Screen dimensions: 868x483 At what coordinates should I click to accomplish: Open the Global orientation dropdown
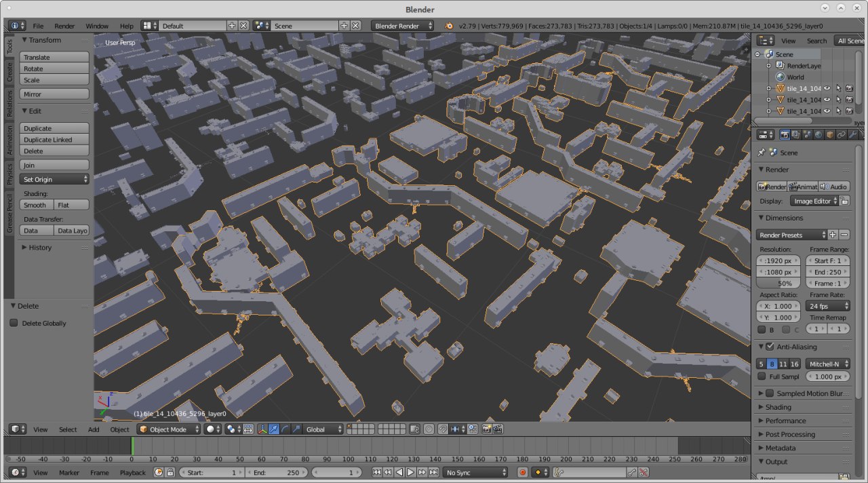point(324,429)
